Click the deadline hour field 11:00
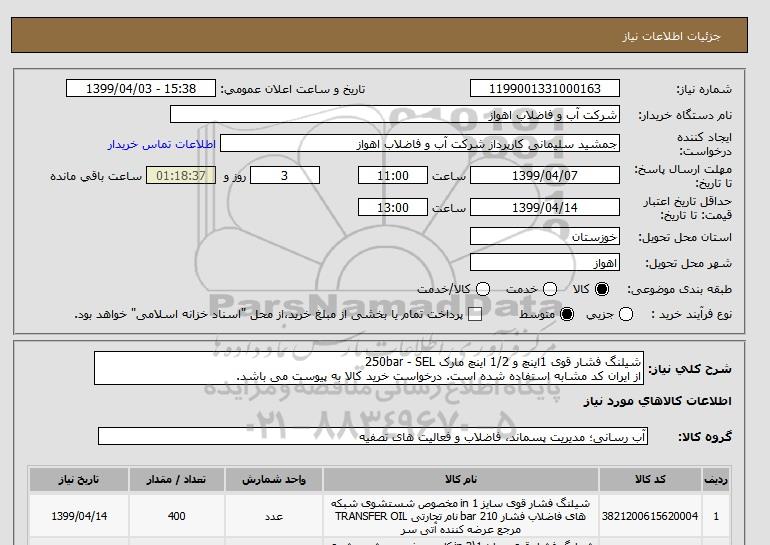Viewport: 770px width, 545px height. pos(393,176)
